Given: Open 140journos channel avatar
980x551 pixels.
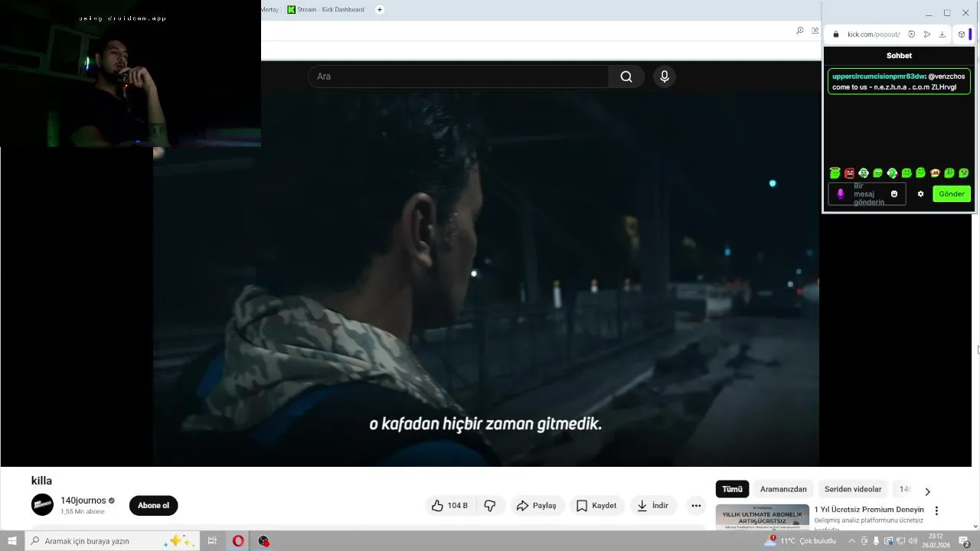Looking at the screenshot, I should pos(42,505).
